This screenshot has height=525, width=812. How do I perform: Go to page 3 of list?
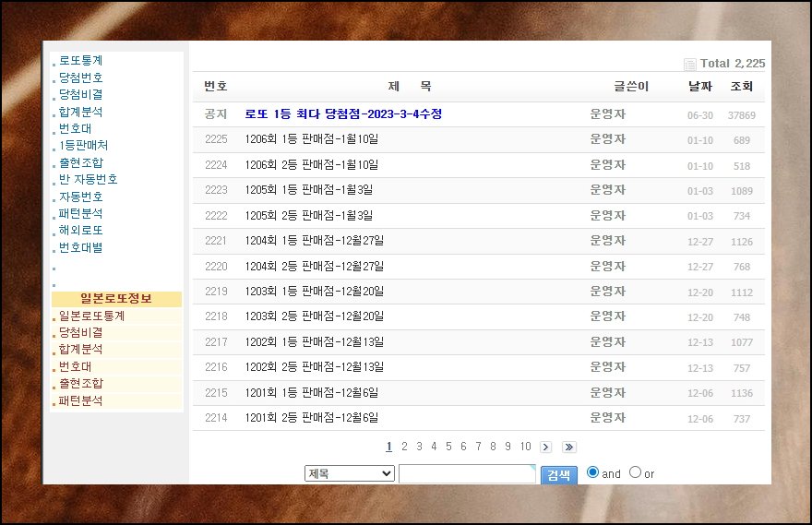(x=419, y=447)
